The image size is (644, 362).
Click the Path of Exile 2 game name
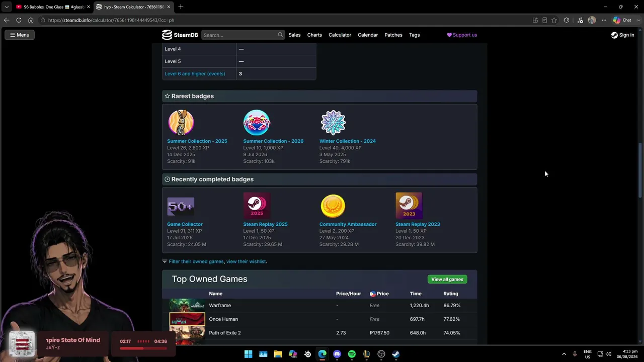[x=225, y=333]
